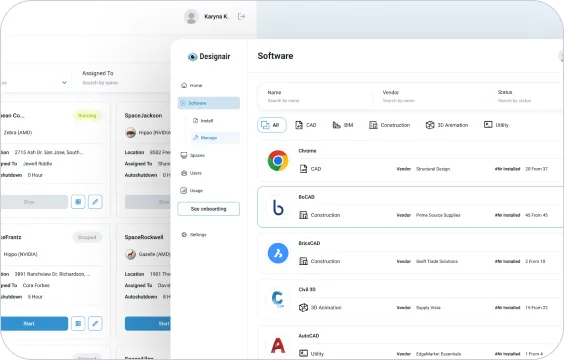Click the grid icon button in Cora Forbes' card
564x360 pixels.
[x=78, y=324]
